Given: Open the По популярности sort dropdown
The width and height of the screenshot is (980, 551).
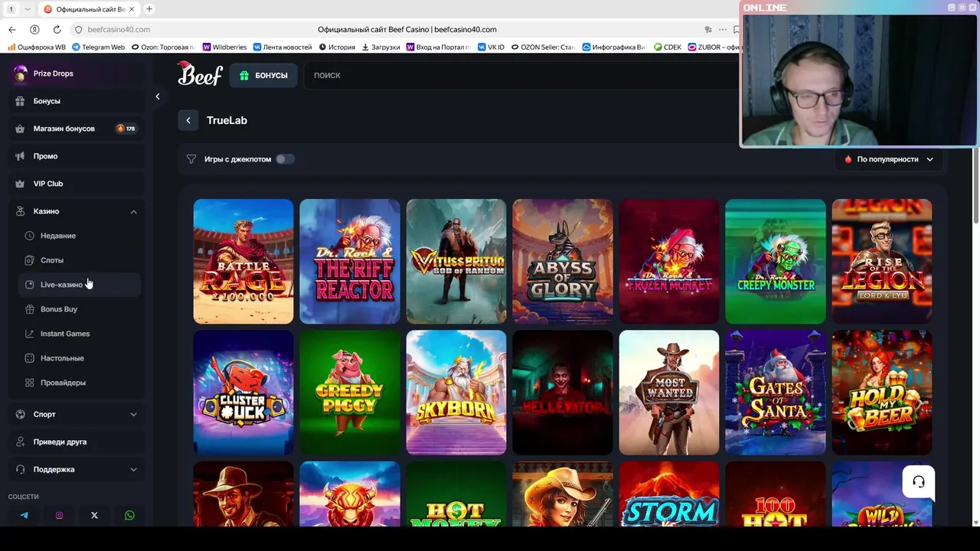Looking at the screenshot, I should pos(889,159).
